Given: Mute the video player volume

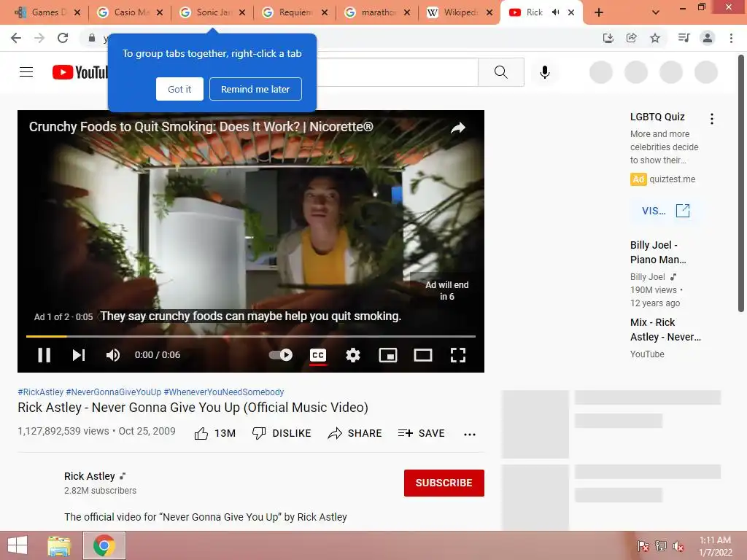Looking at the screenshot, I should pyautogui.click(x=113, y=355).
